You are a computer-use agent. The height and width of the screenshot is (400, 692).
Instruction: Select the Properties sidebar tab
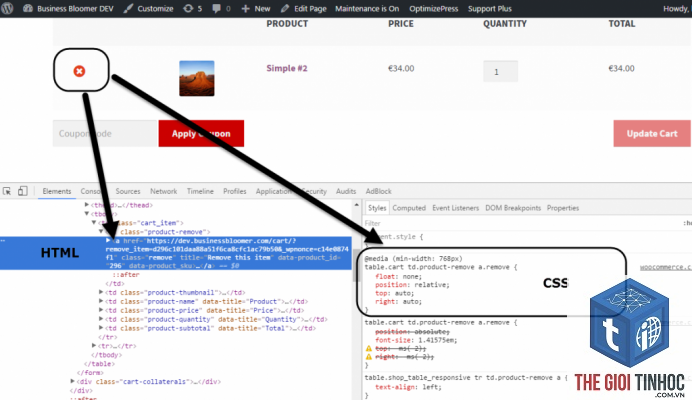click(563, 208)
